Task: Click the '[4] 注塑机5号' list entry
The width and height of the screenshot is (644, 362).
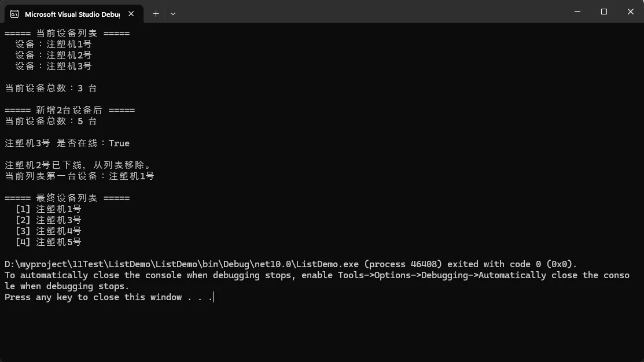Action: pos(49,242)
